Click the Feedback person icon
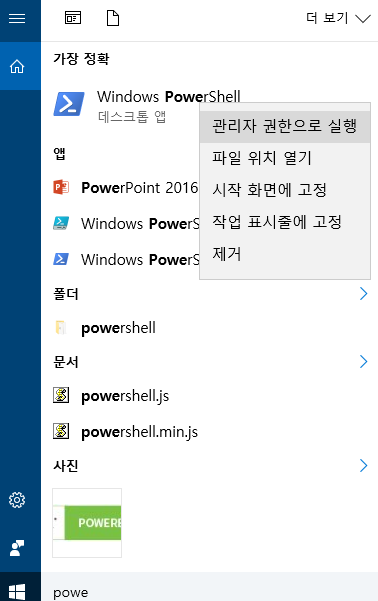Image resolution: width=378 pixels, height=601 pixels. pyautogui.click(x=17, y=548)
